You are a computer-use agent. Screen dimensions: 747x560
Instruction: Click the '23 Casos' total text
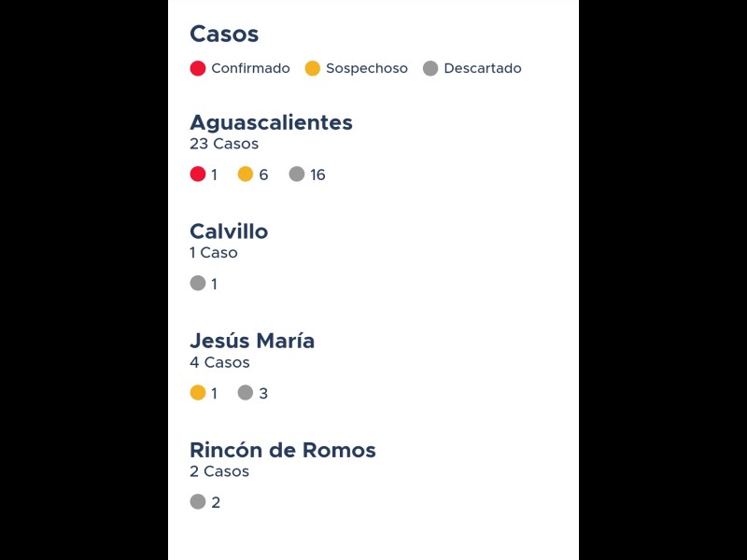click(x=224, y=144)
